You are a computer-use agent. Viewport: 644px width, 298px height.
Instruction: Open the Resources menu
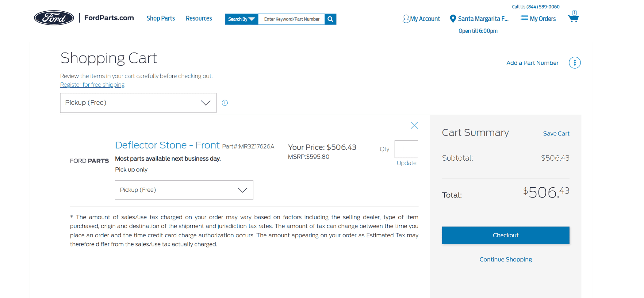tap(199, 18)
